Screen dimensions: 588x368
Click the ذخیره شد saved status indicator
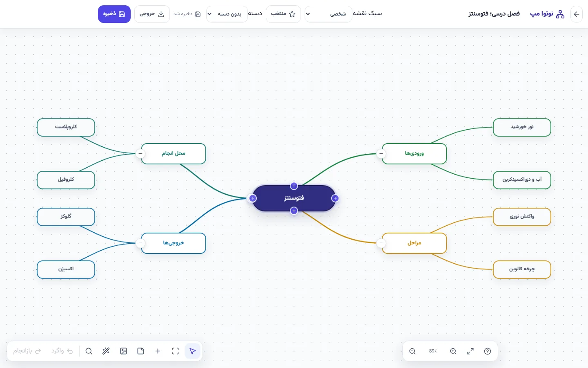point(187,14)
